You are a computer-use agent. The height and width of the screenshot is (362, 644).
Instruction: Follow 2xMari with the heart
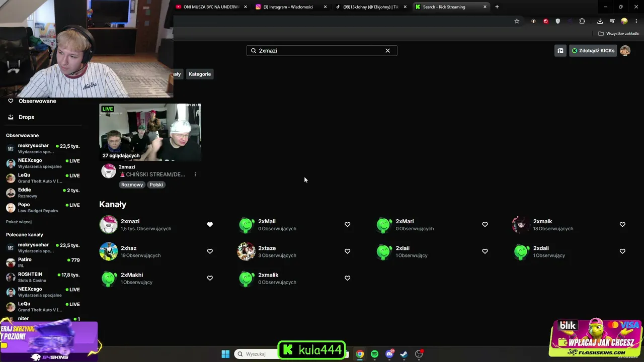(x=485, y=225)
